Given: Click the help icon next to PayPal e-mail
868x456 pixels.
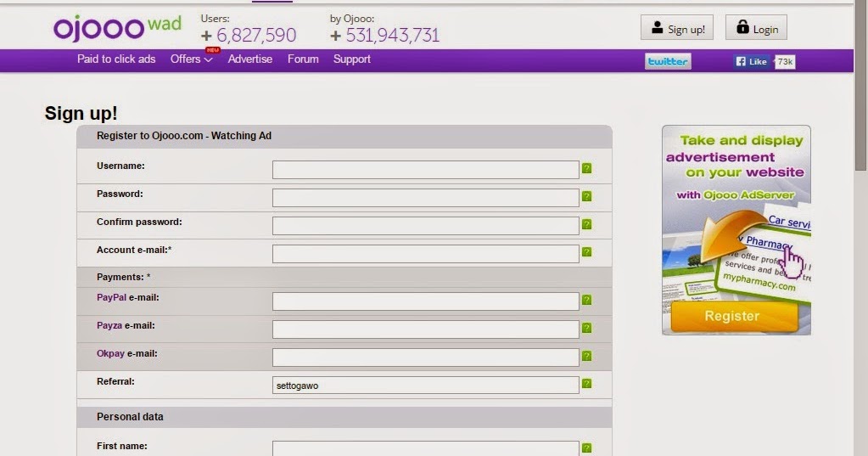Looking at the screenshot, I should tap(587, 300).
